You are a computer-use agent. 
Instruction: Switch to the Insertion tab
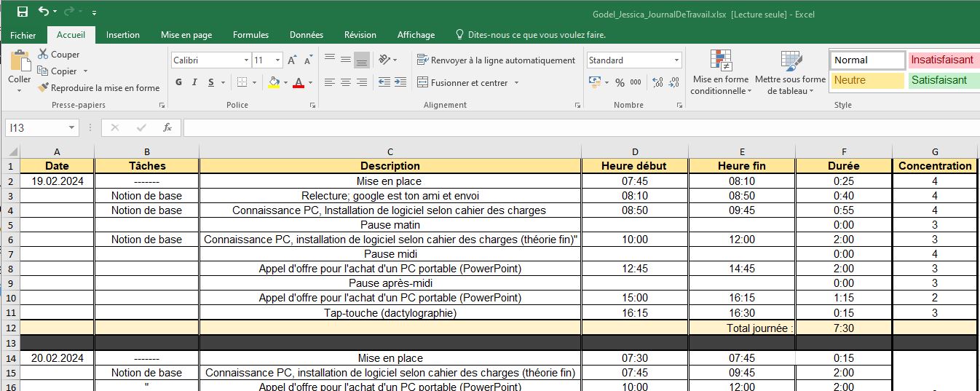[123, 35]
